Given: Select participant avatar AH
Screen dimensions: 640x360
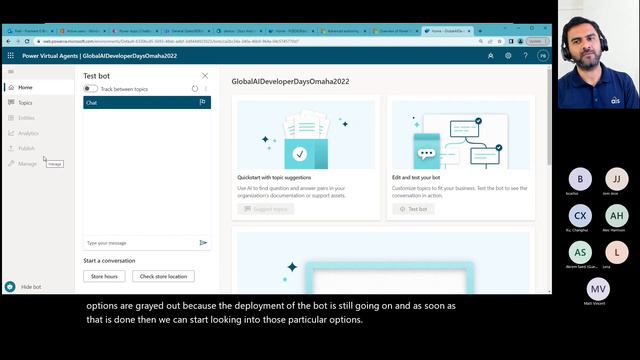Looking at the screenshot, I should tap(617, 216).
